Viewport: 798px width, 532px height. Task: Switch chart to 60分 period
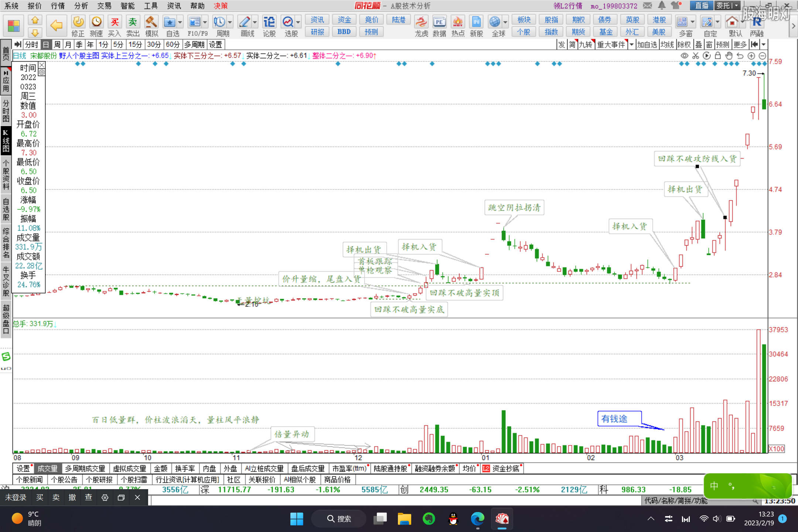pos(173,45)
